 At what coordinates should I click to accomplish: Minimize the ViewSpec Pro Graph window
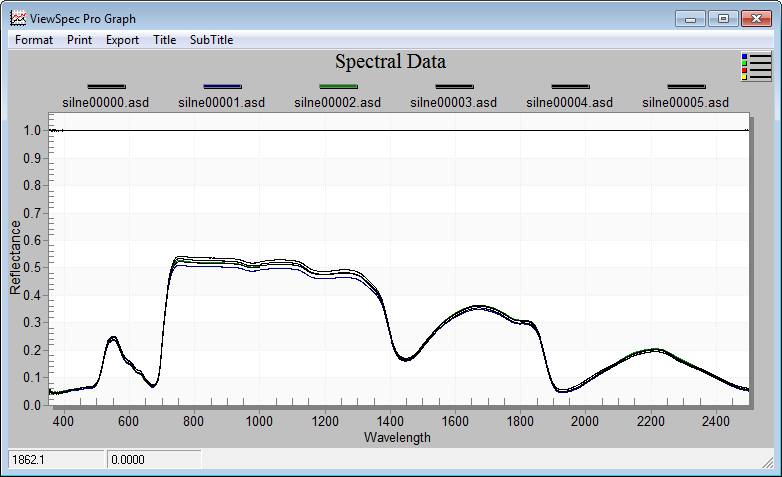coord(690,19)
